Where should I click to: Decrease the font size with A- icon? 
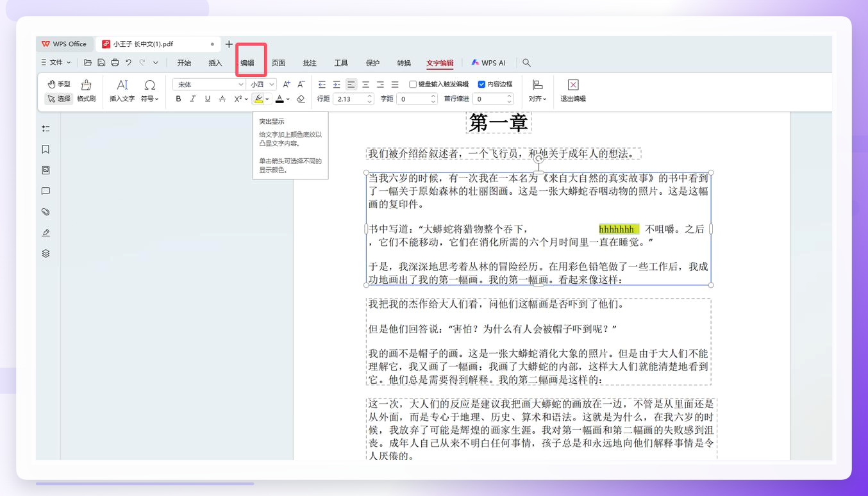(x=301, y=84)
